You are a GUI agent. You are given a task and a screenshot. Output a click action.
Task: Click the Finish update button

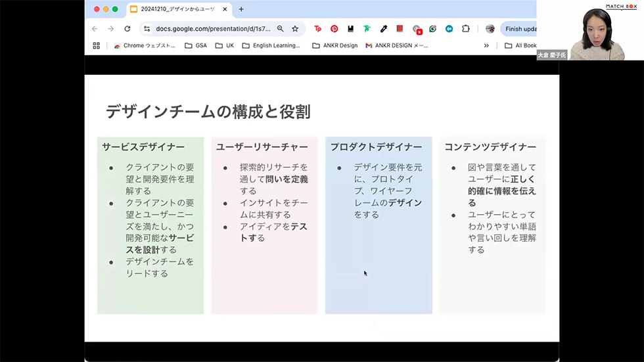pos(519,29)
